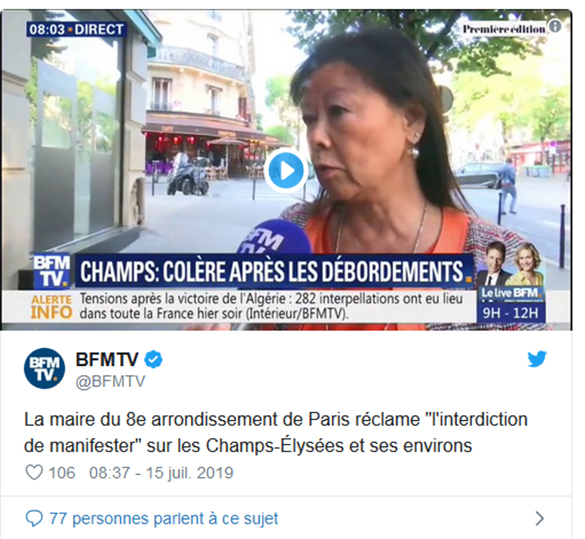Open the Twitter bird logo link

coord(537,359)
